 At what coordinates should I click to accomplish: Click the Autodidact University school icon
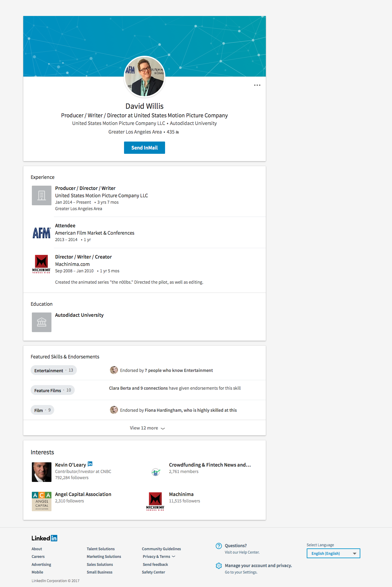42,322
